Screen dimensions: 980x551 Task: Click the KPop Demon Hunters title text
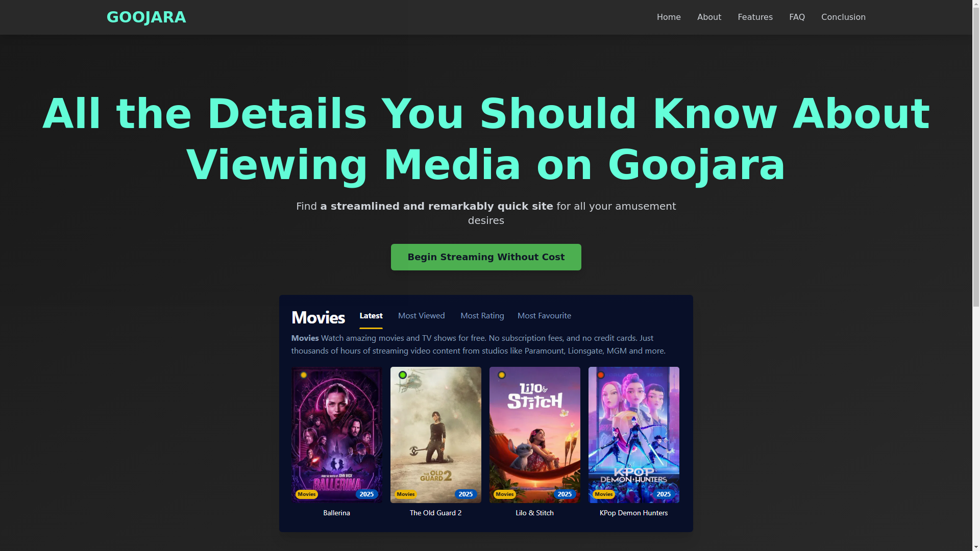[634, 513]
